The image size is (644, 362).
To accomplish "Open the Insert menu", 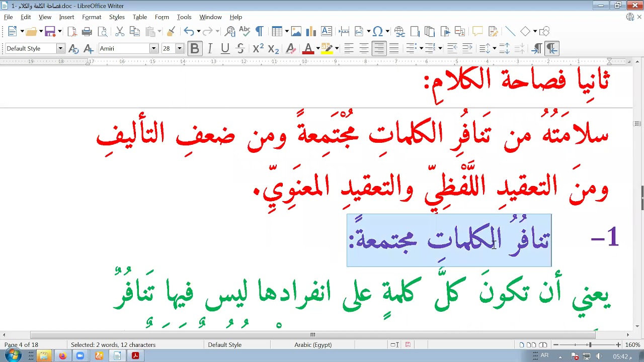I will pyautogui.click(x=66, y=17).
